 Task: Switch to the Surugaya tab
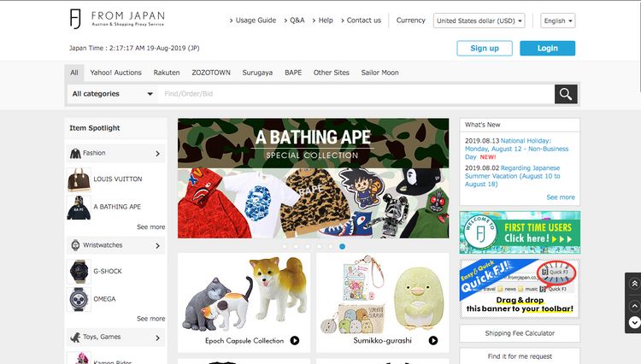pyautogui.click(x=257, y=73)
